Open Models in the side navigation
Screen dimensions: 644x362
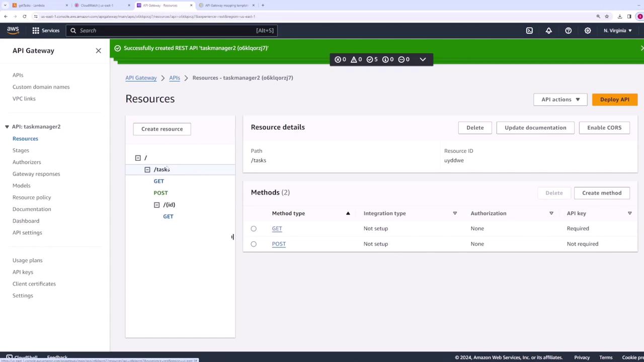[x=22, y=186]
